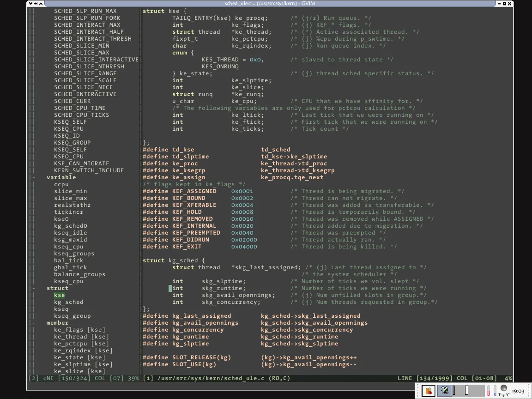Select 'KERN_SWITCH_INCLUDE' in the tag list

pyautogui.click(x=89, y=170)
